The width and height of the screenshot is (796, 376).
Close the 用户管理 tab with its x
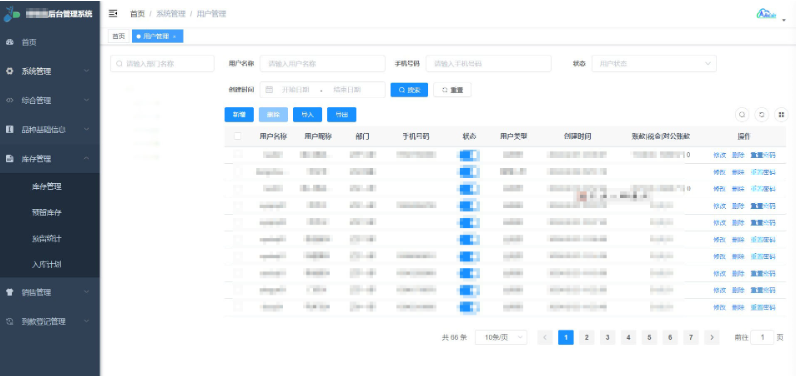pyautogui.click(x=175, y=37)
